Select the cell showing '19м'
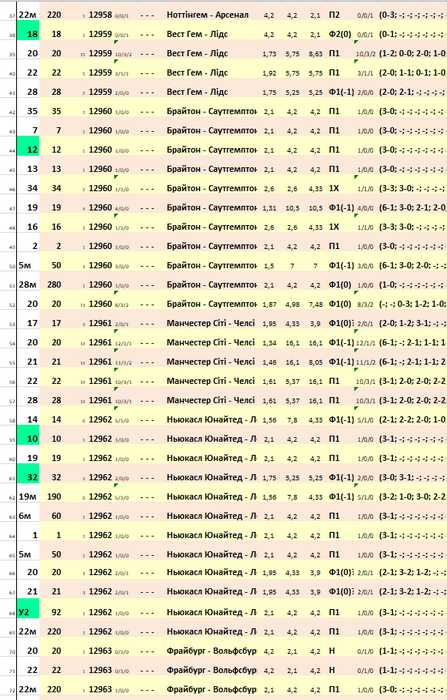Viewport: 447px width, 700px height. [x=28, y=496]
